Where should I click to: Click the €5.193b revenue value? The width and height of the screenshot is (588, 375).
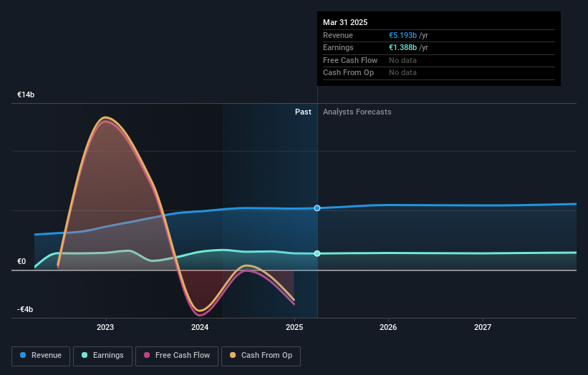(x=403, y=35)
